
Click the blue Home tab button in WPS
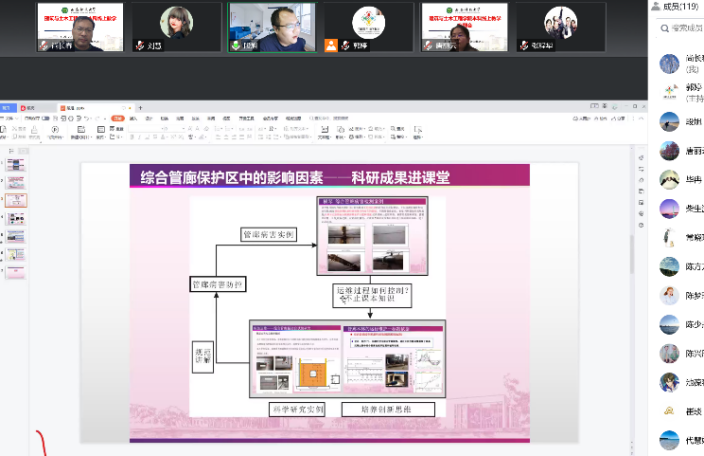pyautogui.click(x=8, y=108)
